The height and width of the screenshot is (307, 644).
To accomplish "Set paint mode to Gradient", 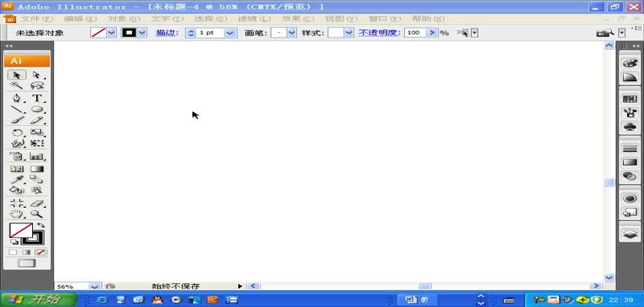I will [x=27, y=253].
